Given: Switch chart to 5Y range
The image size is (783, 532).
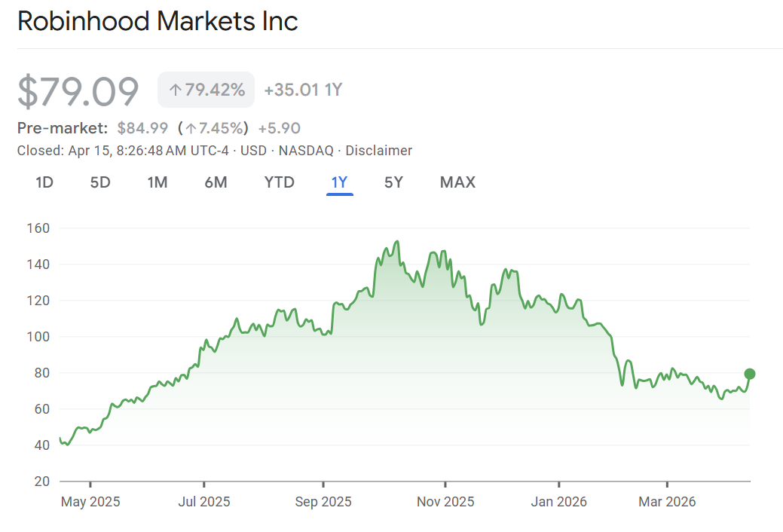Looking at the screenshot, I should coord(393,182).
